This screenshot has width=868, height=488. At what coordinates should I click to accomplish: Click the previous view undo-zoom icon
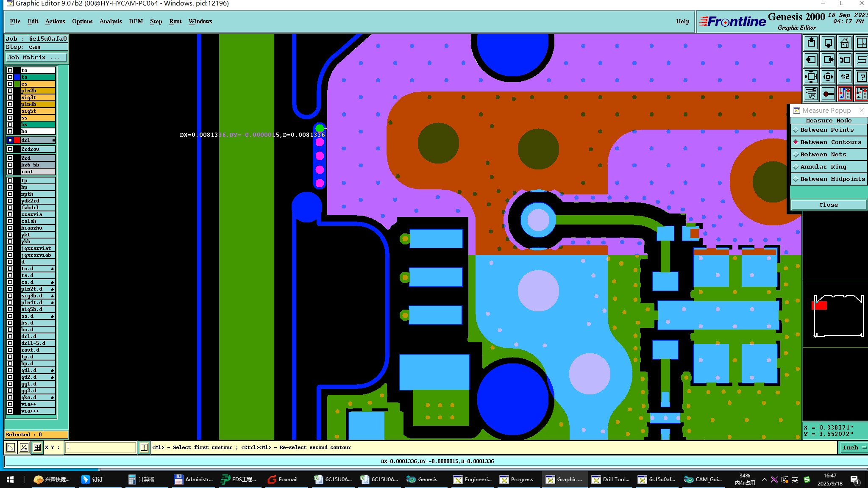[x=845, y=60]
